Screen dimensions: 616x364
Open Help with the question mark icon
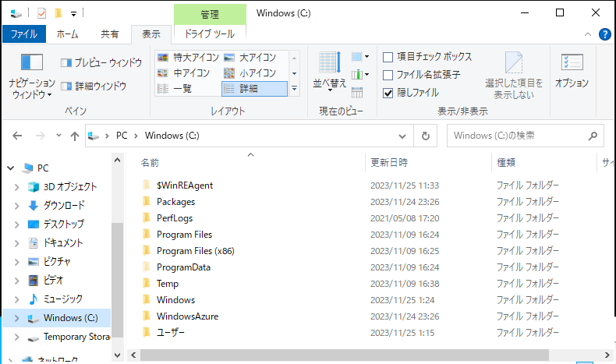coord(604,34)
